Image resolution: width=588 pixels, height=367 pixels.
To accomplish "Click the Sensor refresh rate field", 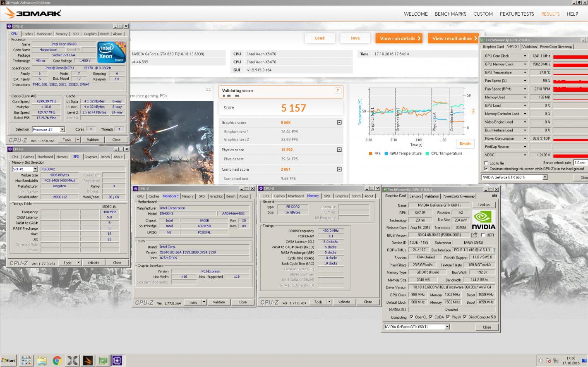I will pyautogui.click(x=580, y=163).
